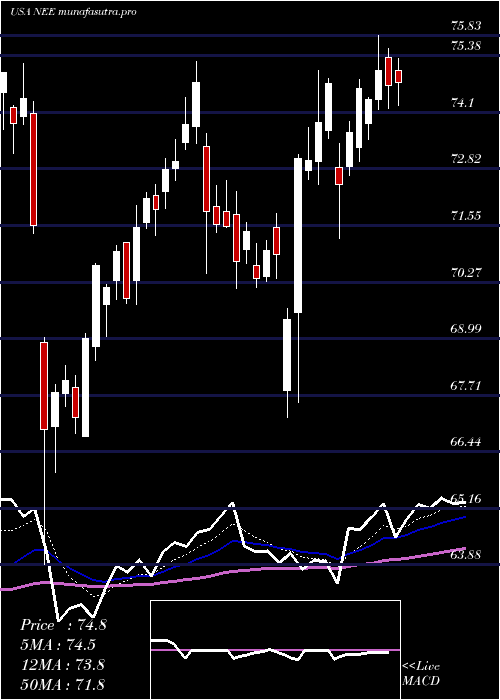
Task: Click the 65.16 price level label
Action: pyautogui.click(x=466, y=499)
